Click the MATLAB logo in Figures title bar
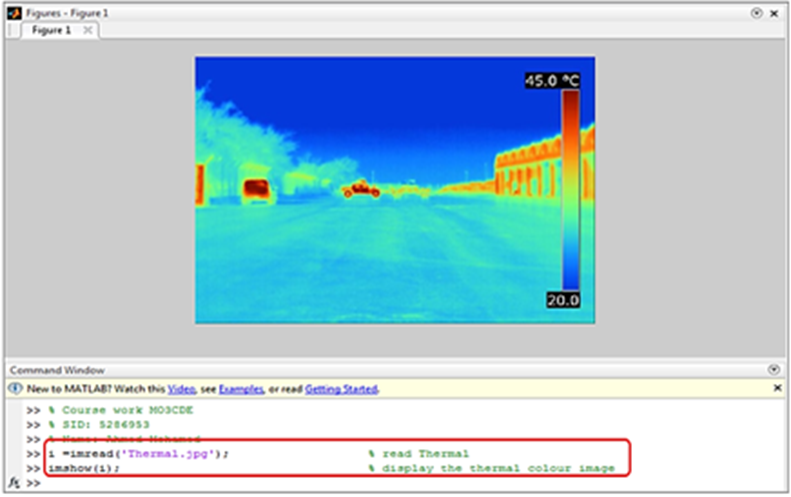Screen dimensions: 791x497 click(13, 13)
